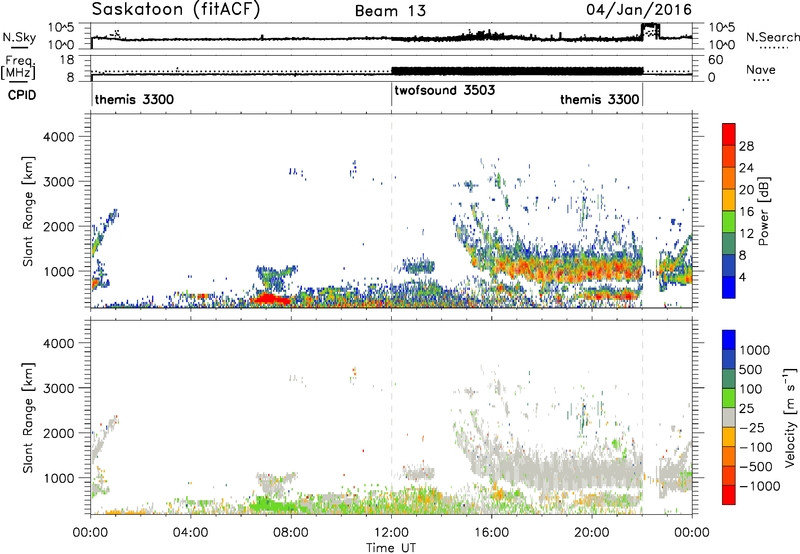Click the date 04/Jan/2016
800x554 pixels.
coord(639,10)
